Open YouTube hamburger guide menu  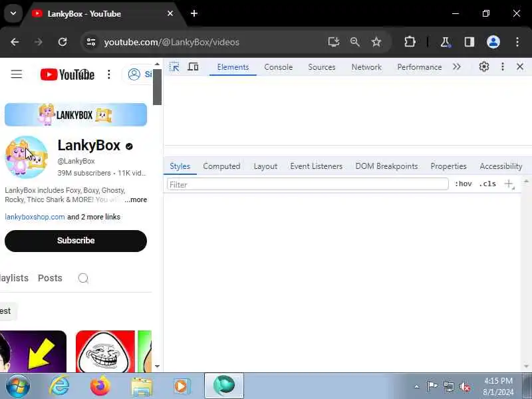click(x=16, y=74)
